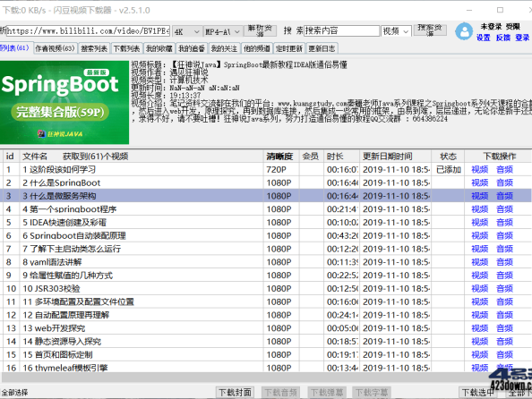Viewport: 532px width, 399px height.
Task: Focus the 搜索内容 search field
Action: click(341, 30)
